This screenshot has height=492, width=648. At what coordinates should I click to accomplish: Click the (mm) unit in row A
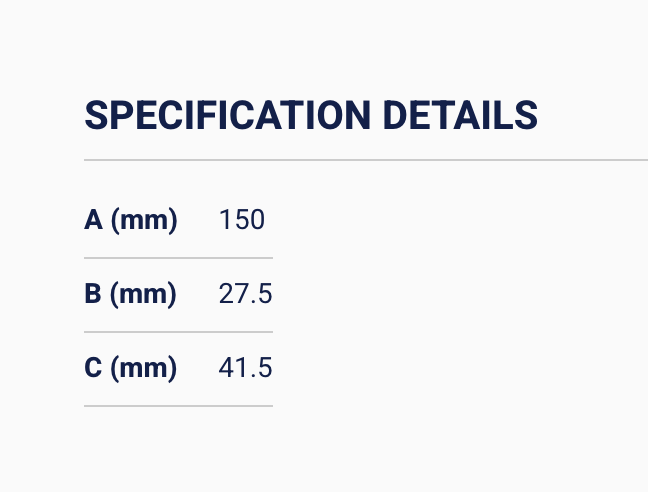click(x=144, y=220)
